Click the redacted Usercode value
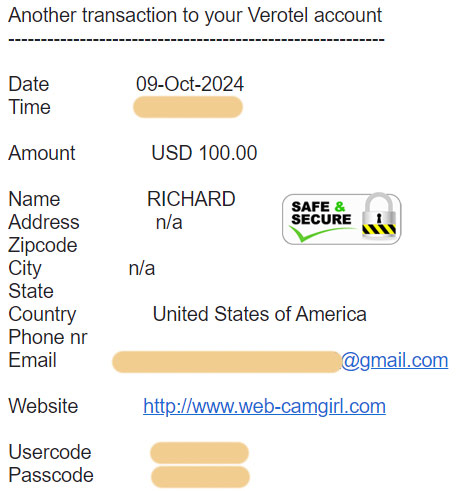Image resolution: width=457 pixels, height=491 pixels. tap(200, 453)
